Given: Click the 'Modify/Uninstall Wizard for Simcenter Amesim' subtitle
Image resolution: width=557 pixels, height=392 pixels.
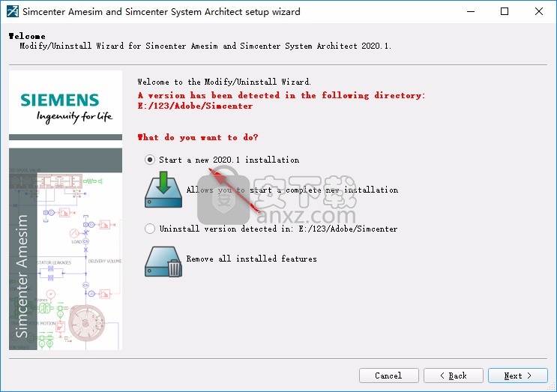Looking at the screenshot, I should [205, 46].
